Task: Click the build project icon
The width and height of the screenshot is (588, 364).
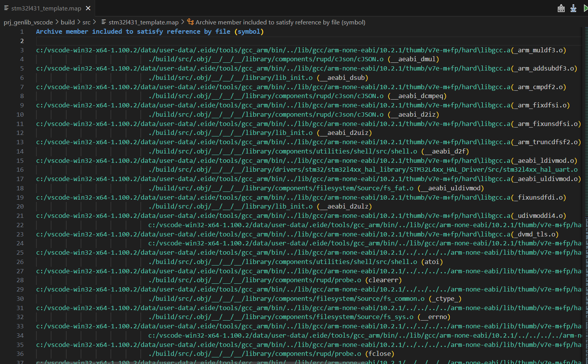Action: click(561, 8)
